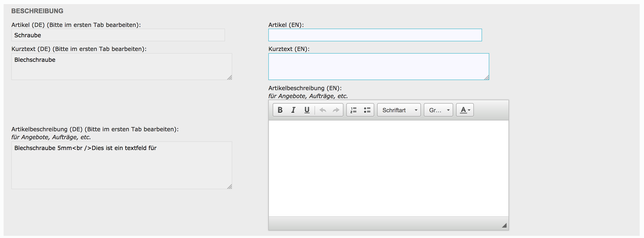Click inside the Artikelbeschreibung (EN) editor area
This screenshot has width=644, height=238.
[388, 169]
